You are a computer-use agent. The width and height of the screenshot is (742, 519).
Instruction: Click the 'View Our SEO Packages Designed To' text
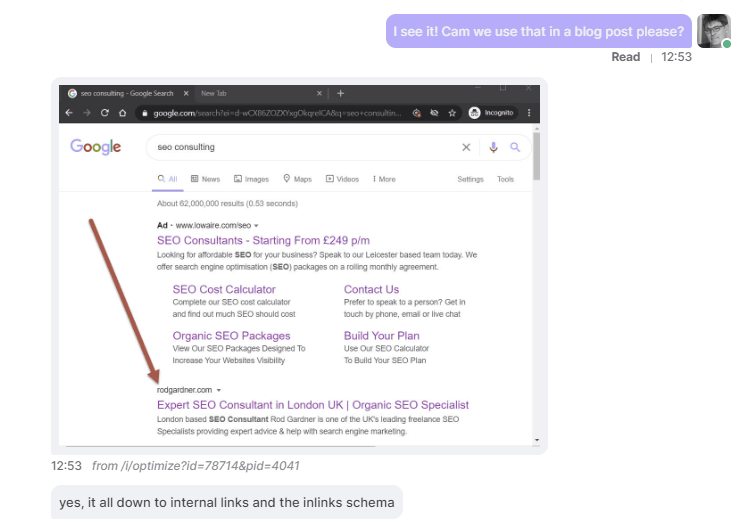coord(238,354)
